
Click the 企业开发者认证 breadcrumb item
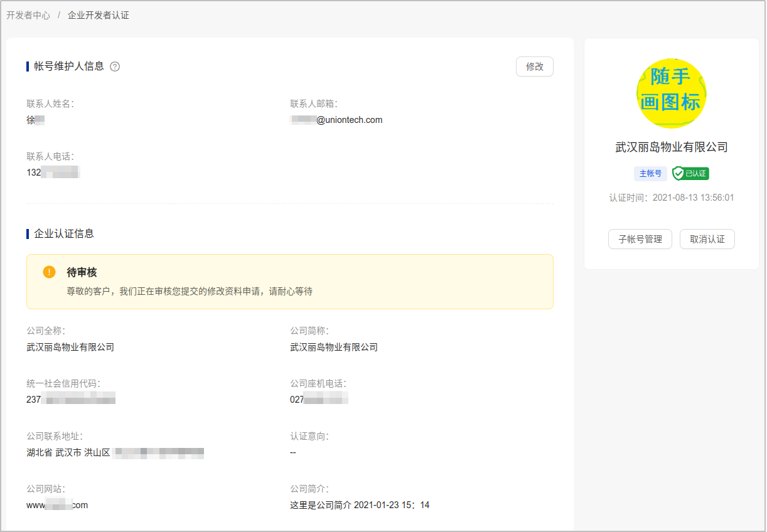[x=99, y=15]
